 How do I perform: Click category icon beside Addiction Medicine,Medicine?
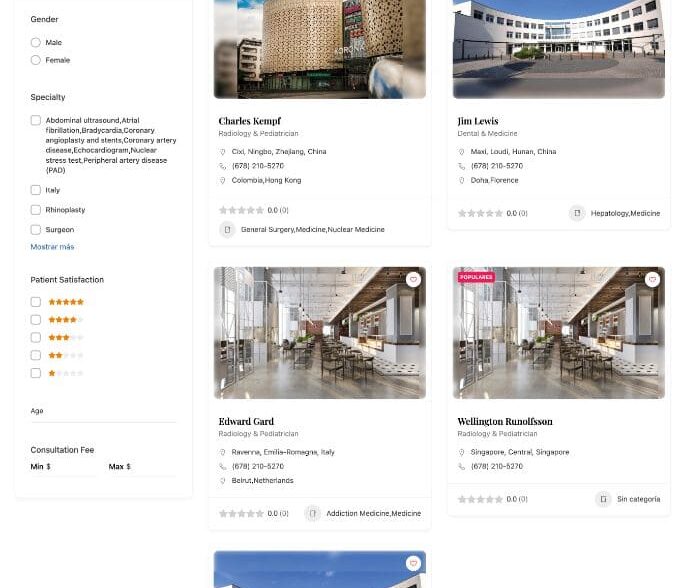(x=312, y=514)
